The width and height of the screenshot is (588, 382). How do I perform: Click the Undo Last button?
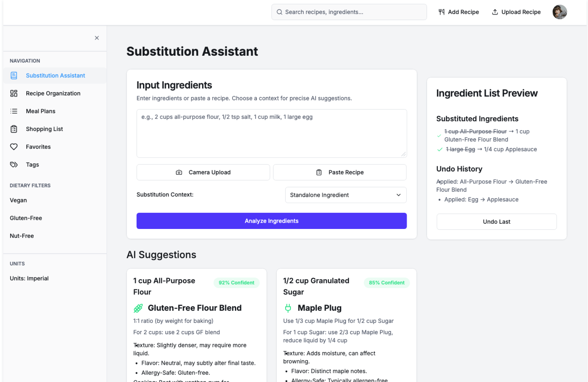[x=496, y=222]
